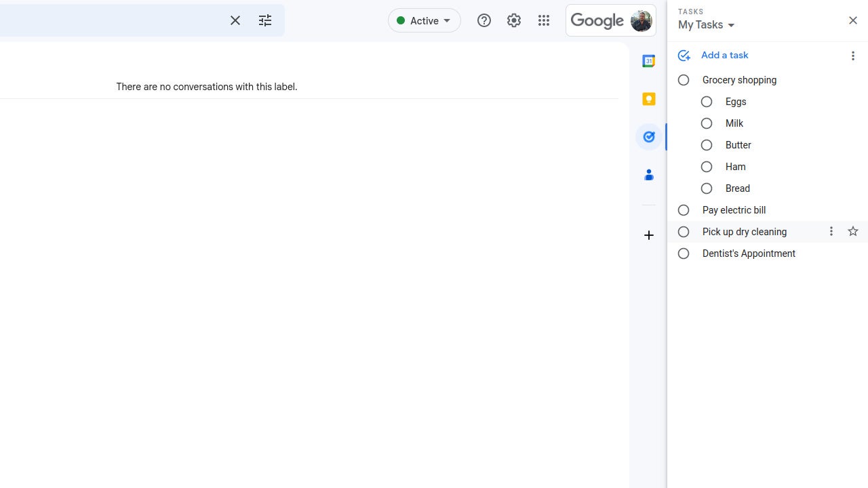Mark Pick up dry cleaning complete
Screen dimensions: 868x488
click(684, 232)
